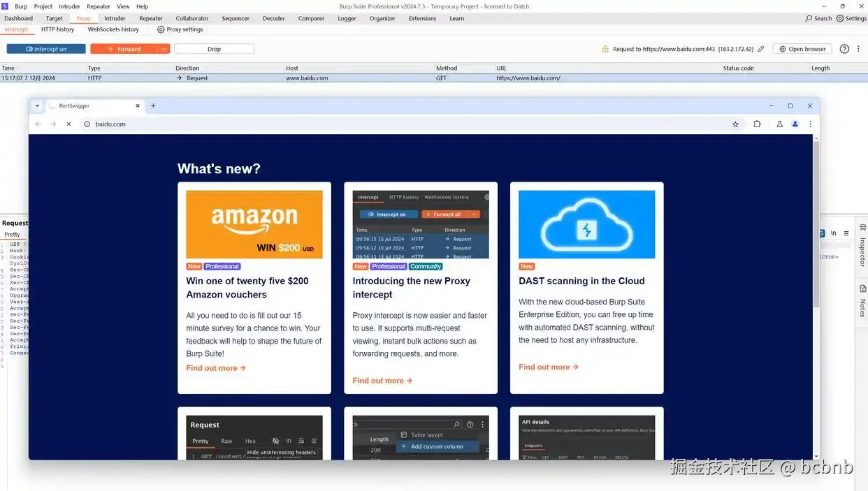868x491 pixels.
Task: Forward the intercepted request
Action: [123, 49]
